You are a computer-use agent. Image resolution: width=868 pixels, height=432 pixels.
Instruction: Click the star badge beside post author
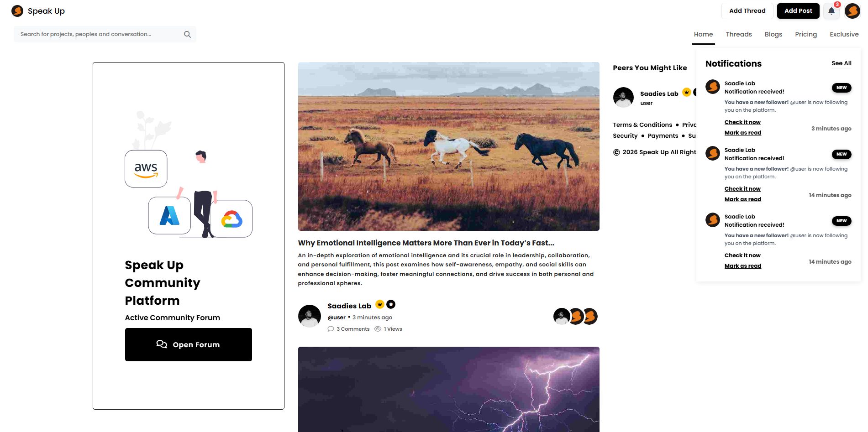click(x=391, y=304)
